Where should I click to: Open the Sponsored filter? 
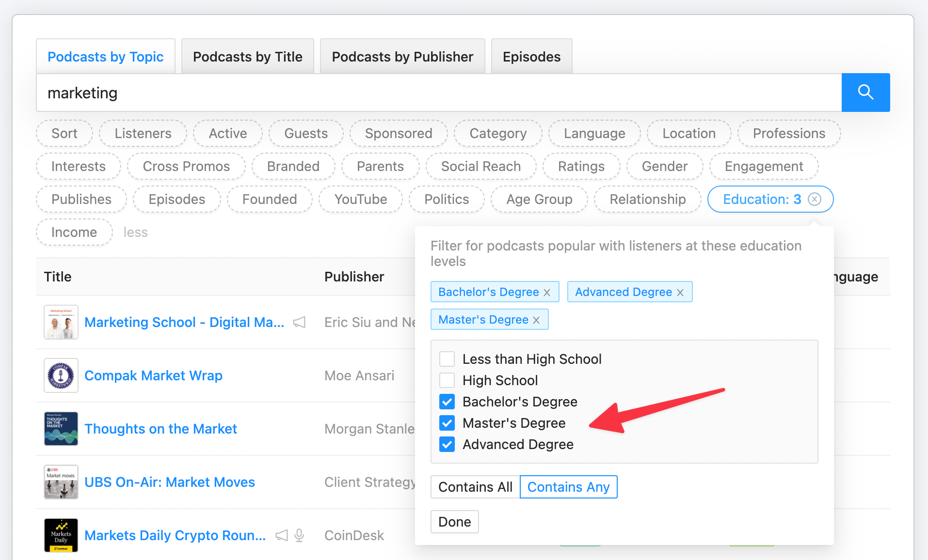coord(399,133)
